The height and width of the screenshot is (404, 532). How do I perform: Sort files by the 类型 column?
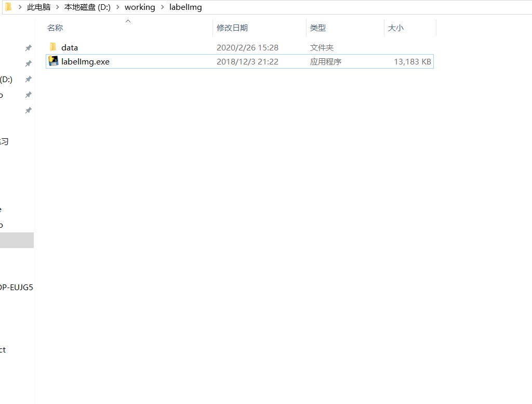(318, 28)
